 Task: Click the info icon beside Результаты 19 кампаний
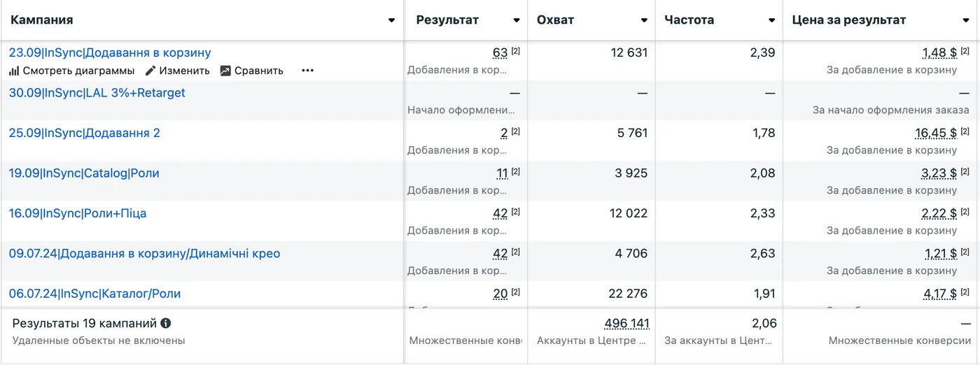click(x=166, y=324)
